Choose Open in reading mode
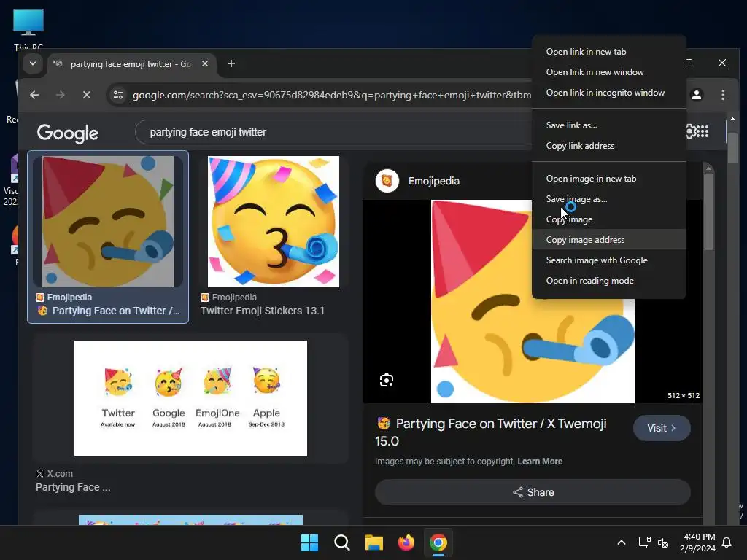The width and height of the screenshot is (747, 560). point(589,281)
